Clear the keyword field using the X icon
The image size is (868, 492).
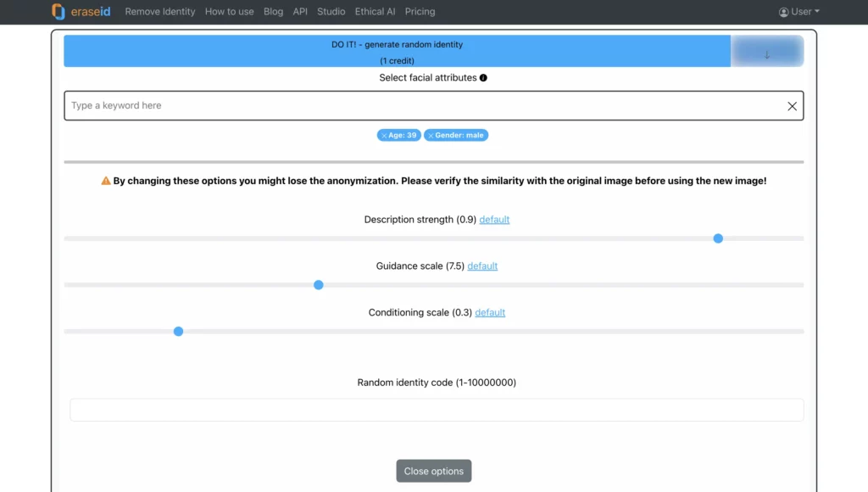[792, 105]
